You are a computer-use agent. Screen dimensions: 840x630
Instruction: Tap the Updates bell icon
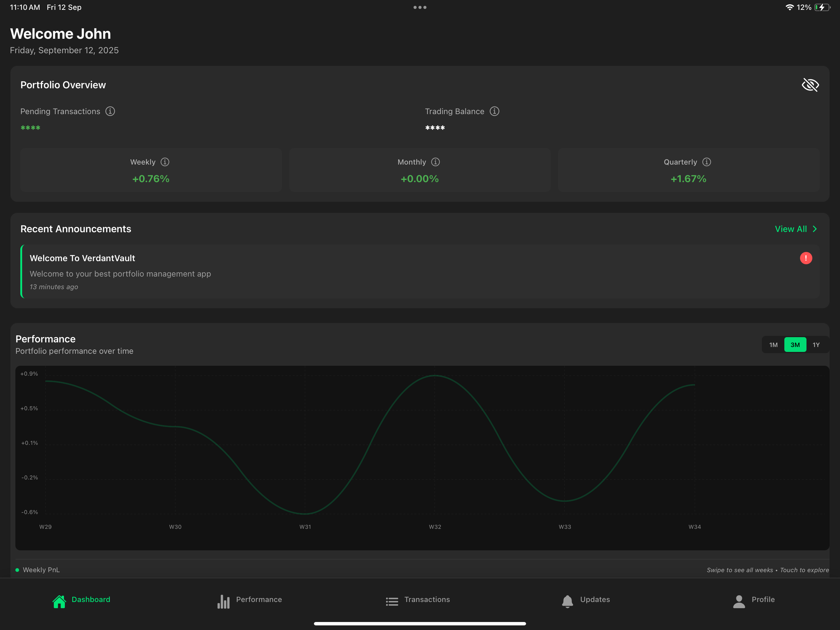pyautogui.click(x=567, y=601)
